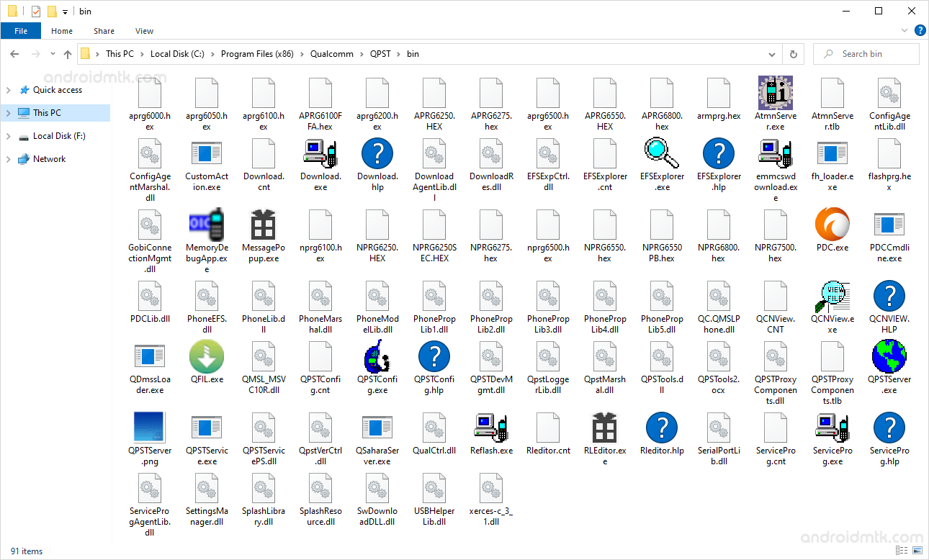Select the QPSTService.exe icon
The width and height of the screenshot is (929, 560).
tap(206, 428)
